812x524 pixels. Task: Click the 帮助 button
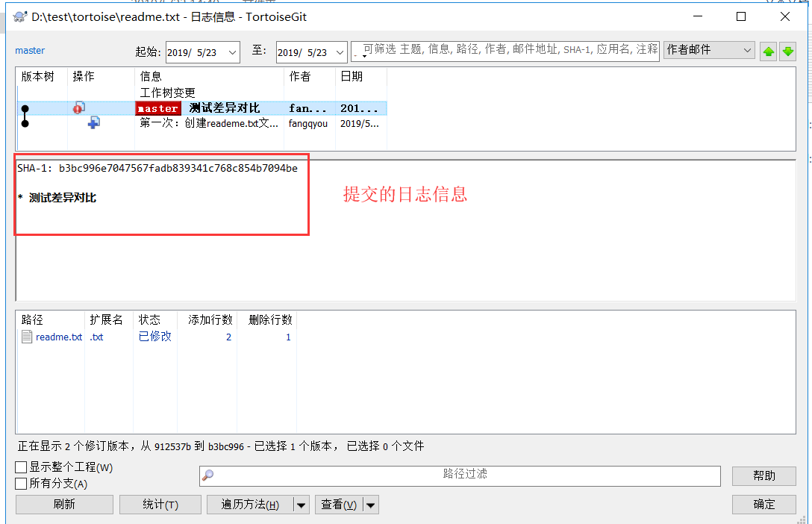pos(763,475)
